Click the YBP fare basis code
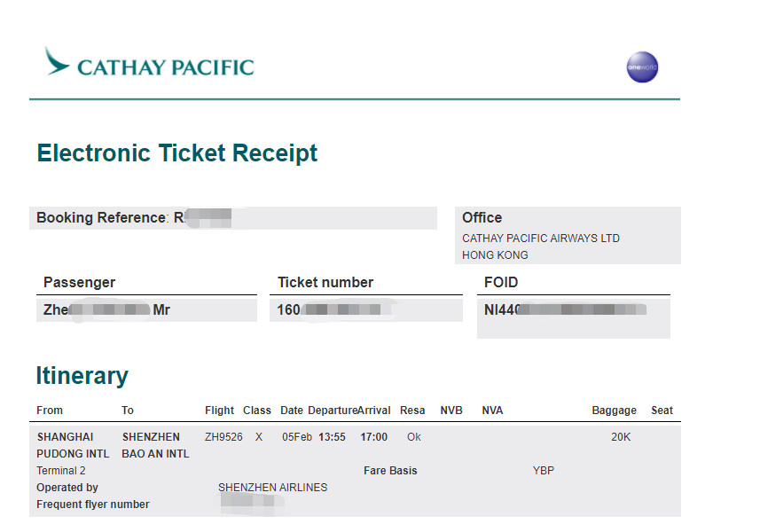This screenshot has width=760, height=532. pos(544,471)
